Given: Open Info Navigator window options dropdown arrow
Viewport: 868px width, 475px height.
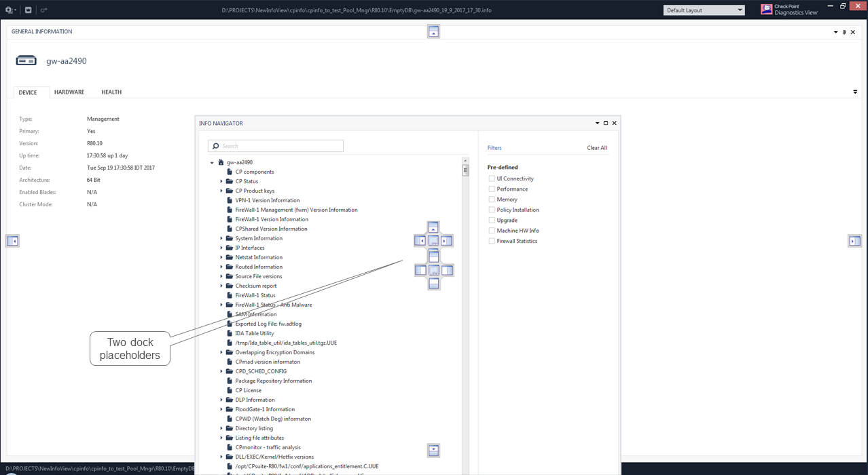Looking at the screenshot, I should [x=598, y=123].
